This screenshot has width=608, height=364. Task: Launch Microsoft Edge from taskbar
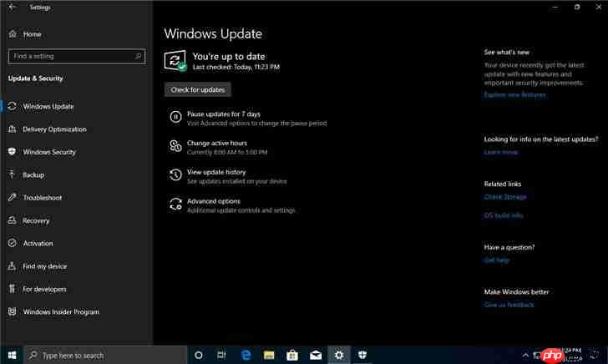click(246, 355)
